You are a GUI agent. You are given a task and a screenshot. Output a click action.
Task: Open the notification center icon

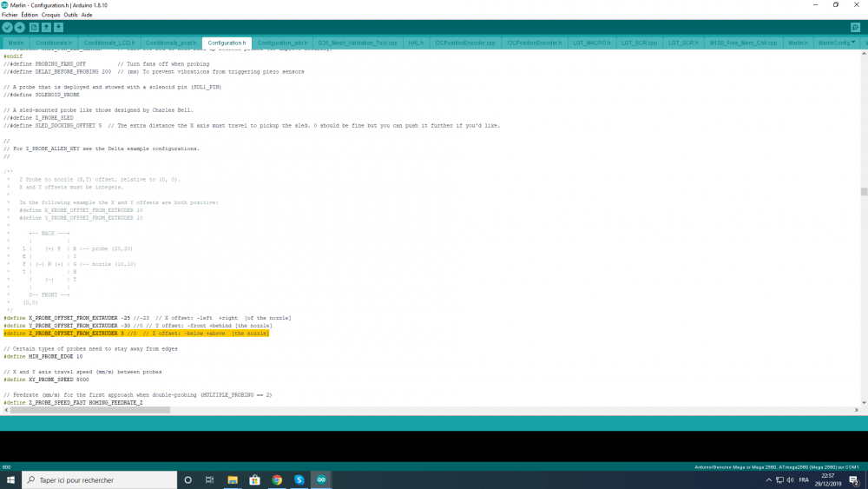pos(854,480)
